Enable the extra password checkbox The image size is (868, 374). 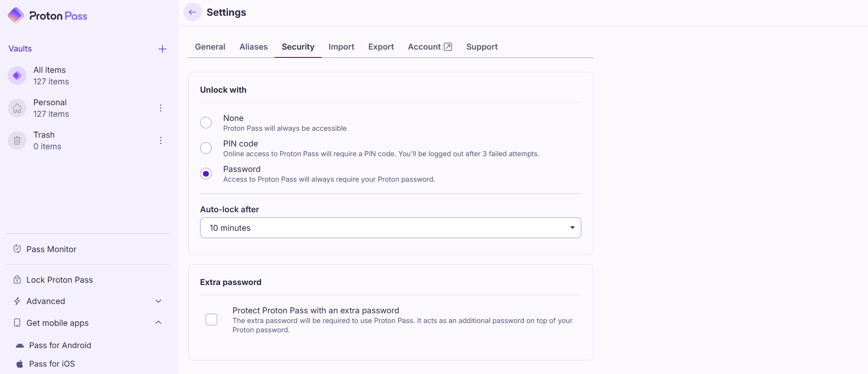tap(211, 320)
